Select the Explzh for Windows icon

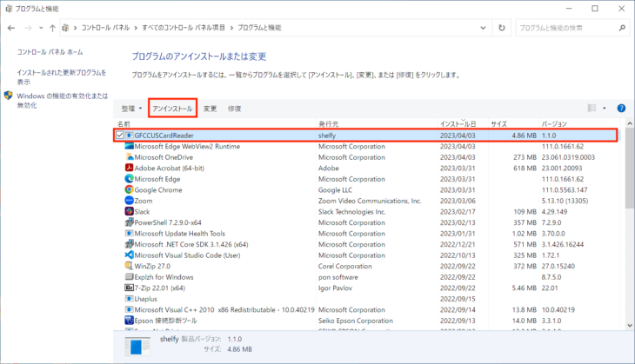130,277
